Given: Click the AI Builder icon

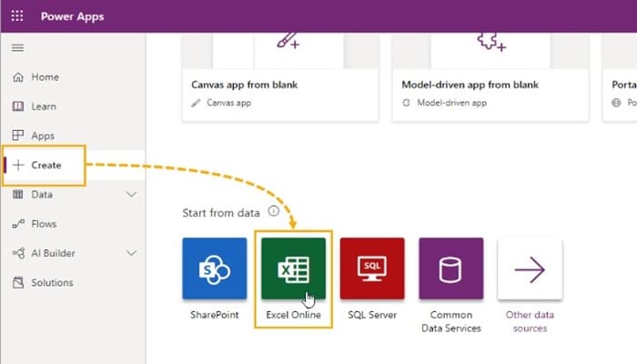Looking at the screenshot, I should pos(18,253).
